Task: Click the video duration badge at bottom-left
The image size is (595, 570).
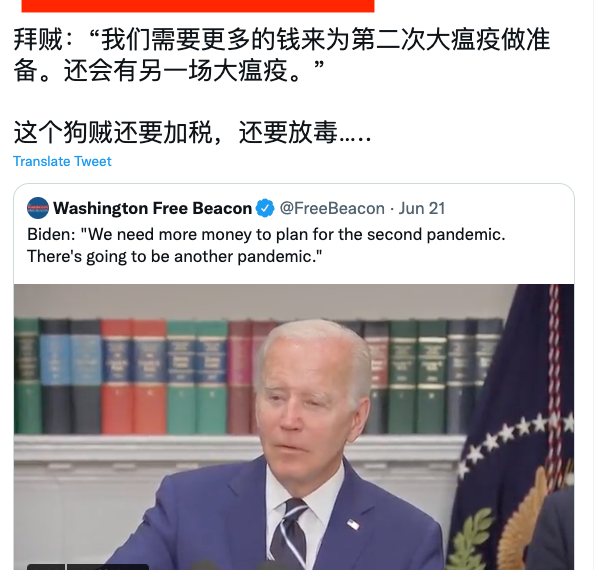Action: click(x=46, y=567)
